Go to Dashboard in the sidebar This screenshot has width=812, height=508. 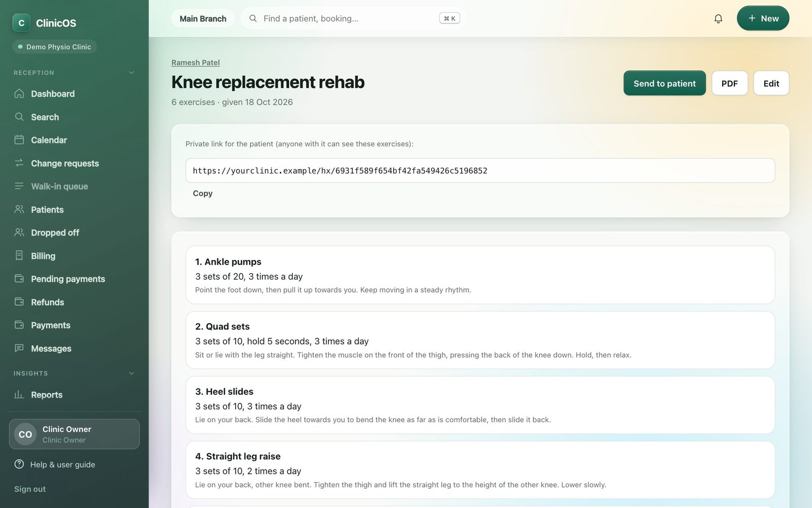[74, 93]
